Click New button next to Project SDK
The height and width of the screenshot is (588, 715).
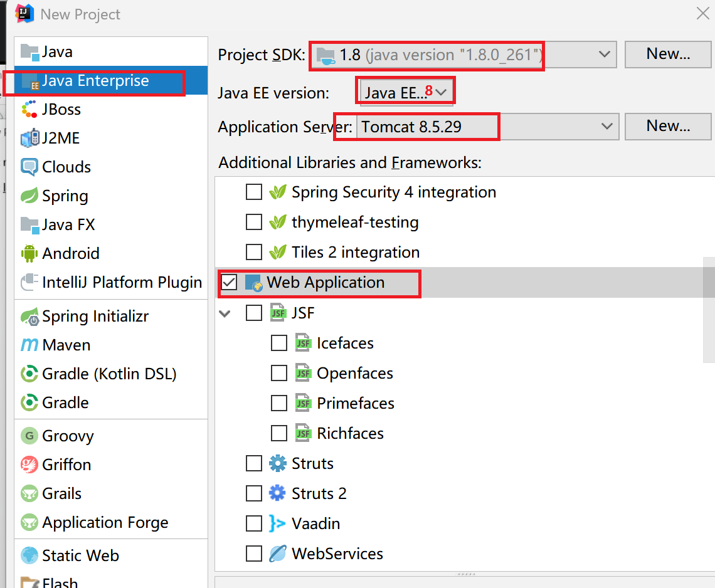point(668,55)
